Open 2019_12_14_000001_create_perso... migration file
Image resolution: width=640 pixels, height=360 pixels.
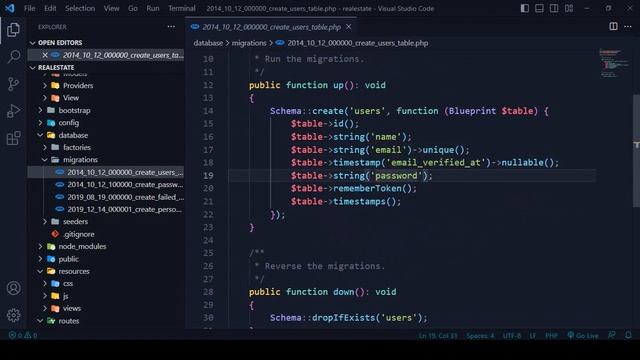pos(106,209)
